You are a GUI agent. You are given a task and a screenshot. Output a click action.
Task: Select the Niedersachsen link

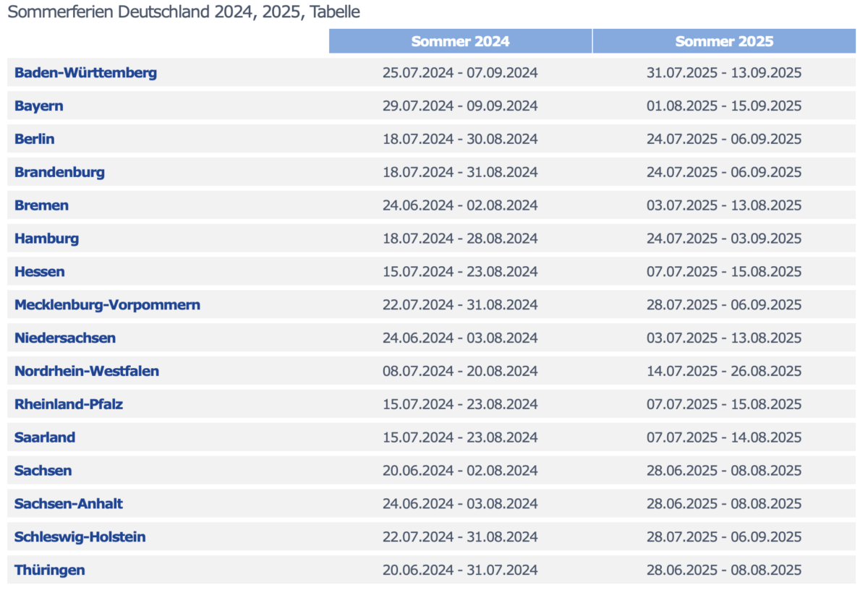[64, 338]
